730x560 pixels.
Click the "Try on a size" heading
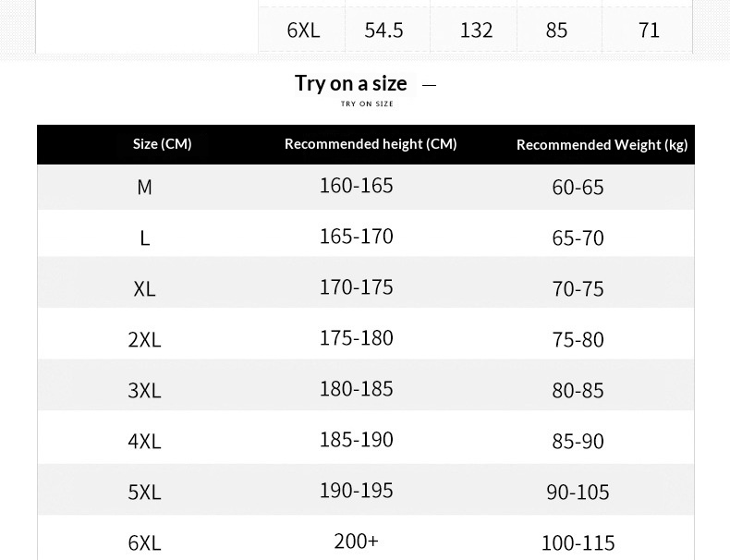[x=351, y=83]
